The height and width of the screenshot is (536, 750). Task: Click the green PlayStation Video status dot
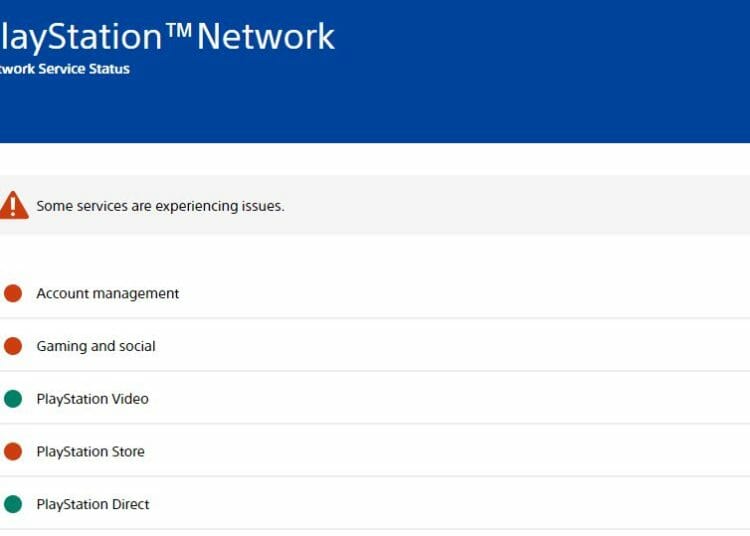pos(13,399)
